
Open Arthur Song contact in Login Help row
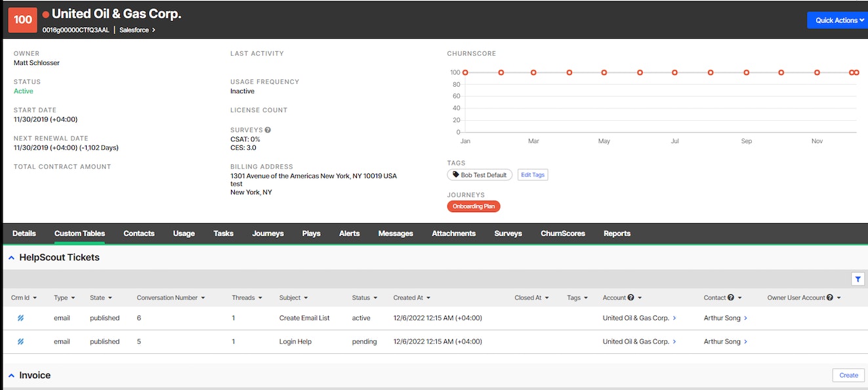(725, 341)
